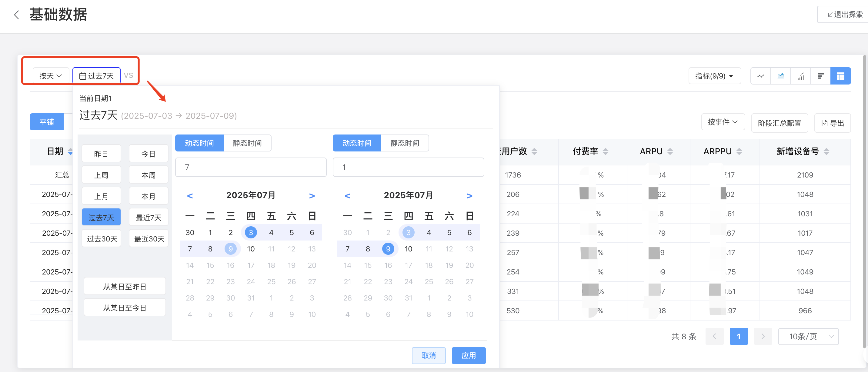Choose 最近30天 preset
This screenshot has width=868, height=372.
pyautogui.click(x=148, y=239)
